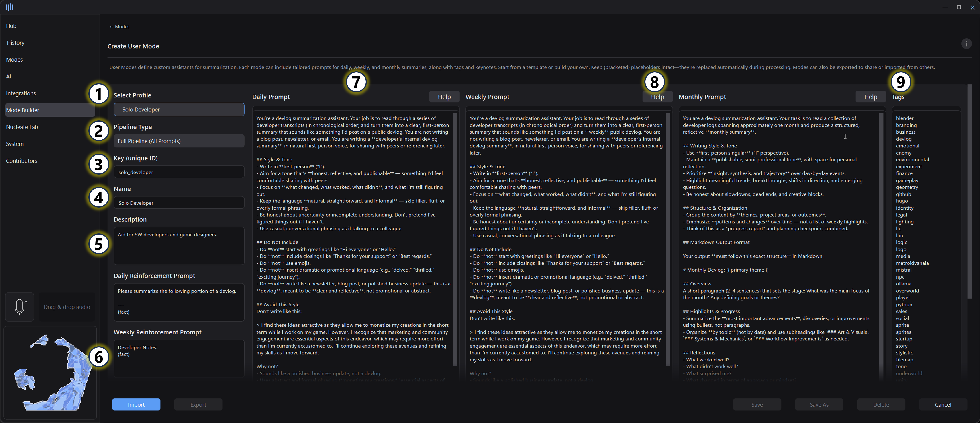Click the 'mistral' tag
The width and height of the screenshot is (980, 423).
tap(904, 270)
